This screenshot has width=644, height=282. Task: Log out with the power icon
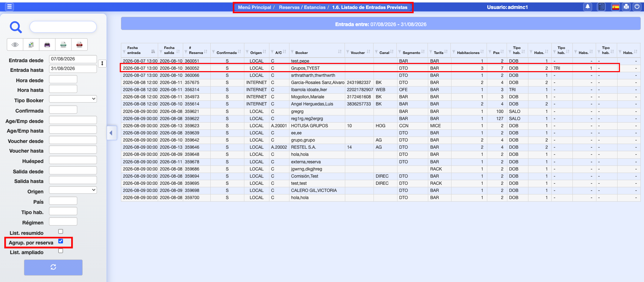tap(637, 7)
